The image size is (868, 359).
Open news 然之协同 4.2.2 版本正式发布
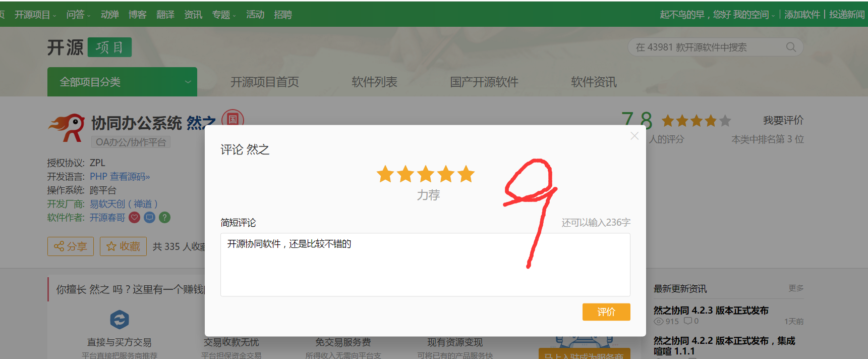(x=724, y=346)
